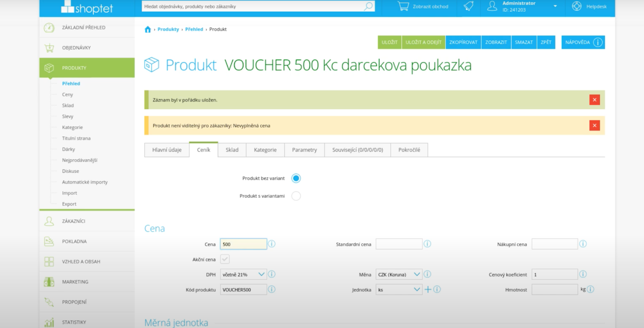The image size is (644, 328).
Task: Show info for the DPH dropdown
Action: [x=272, y=274]
